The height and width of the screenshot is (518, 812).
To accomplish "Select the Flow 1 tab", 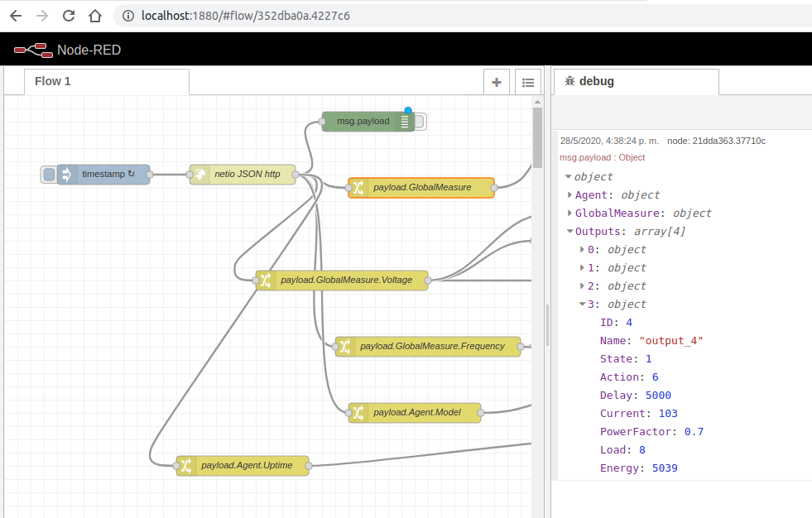I will [52, 81].
